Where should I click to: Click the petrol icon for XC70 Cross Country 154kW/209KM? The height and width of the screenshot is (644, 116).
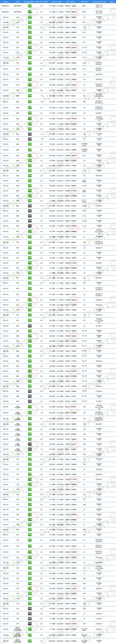tap(30, 641)
